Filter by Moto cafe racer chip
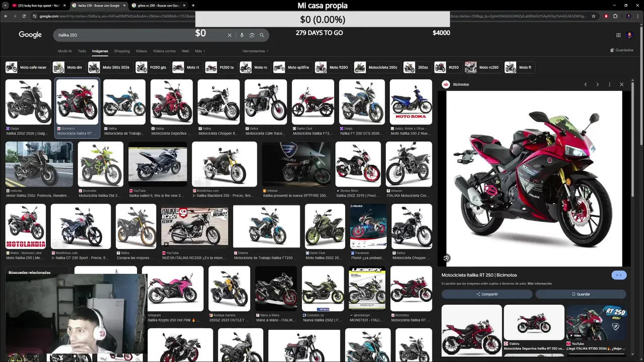The width and height of the screenshot is (644, 362). [27, 67]
